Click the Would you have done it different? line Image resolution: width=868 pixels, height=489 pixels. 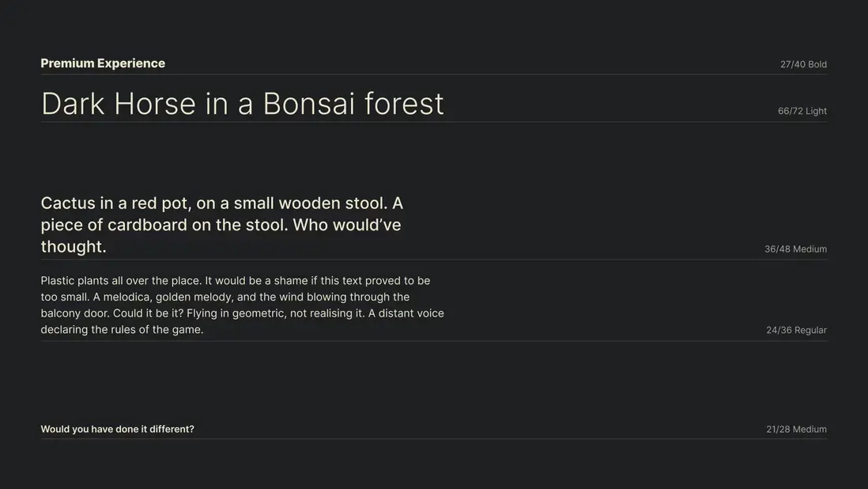click(x=117, y=430)
